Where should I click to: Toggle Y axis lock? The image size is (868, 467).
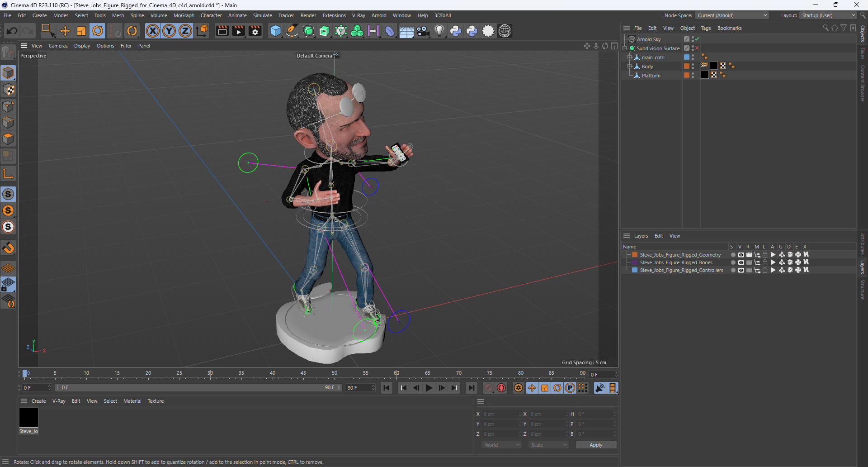tap(169, 31)
